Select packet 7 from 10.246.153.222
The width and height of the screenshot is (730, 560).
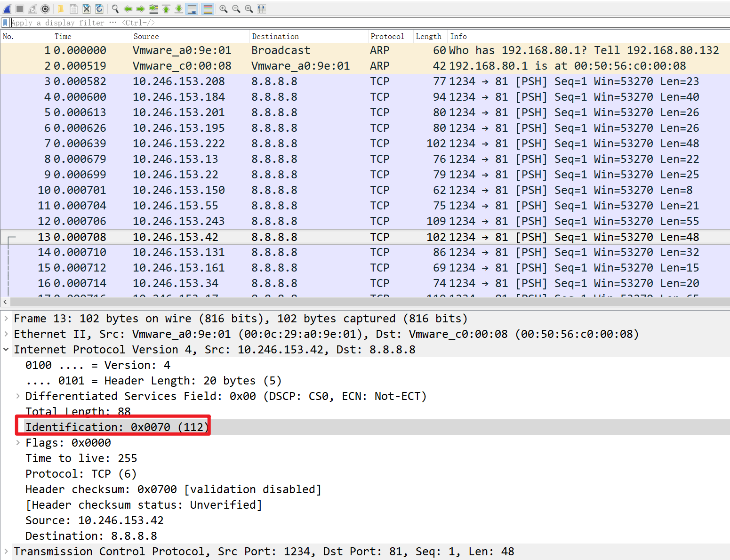coord(365,144)
